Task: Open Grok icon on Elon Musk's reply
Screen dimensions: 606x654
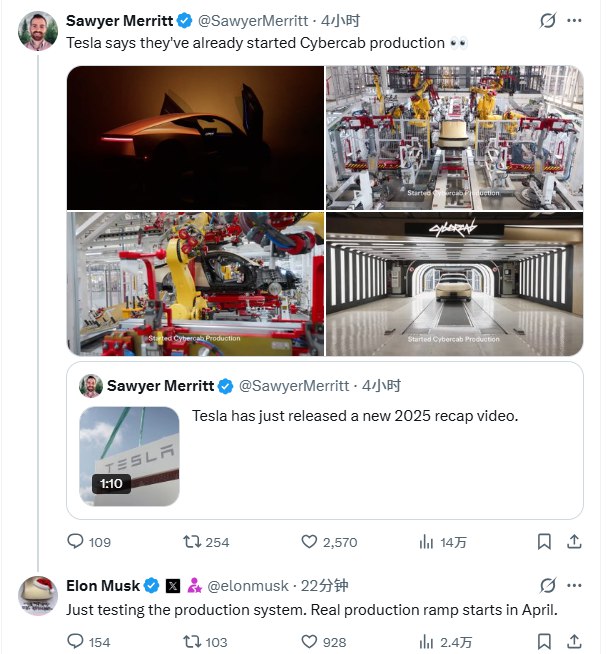Action: 547,585
